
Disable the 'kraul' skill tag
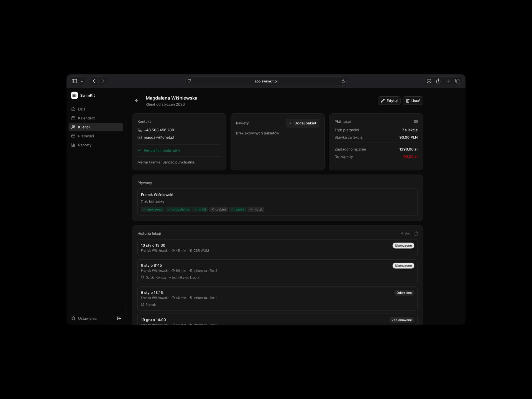(x=200, y=209)
